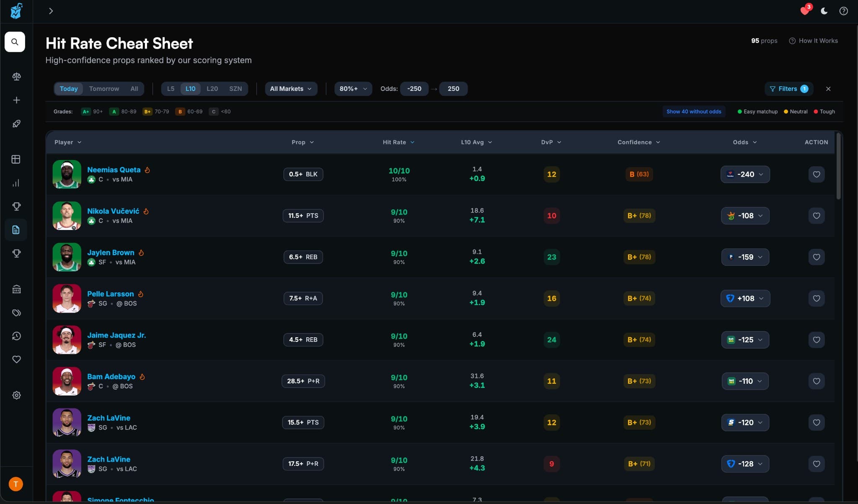Expand Nikola Vučević -108 odds dropdown
The image size is (858, 504).
[745, 216]
